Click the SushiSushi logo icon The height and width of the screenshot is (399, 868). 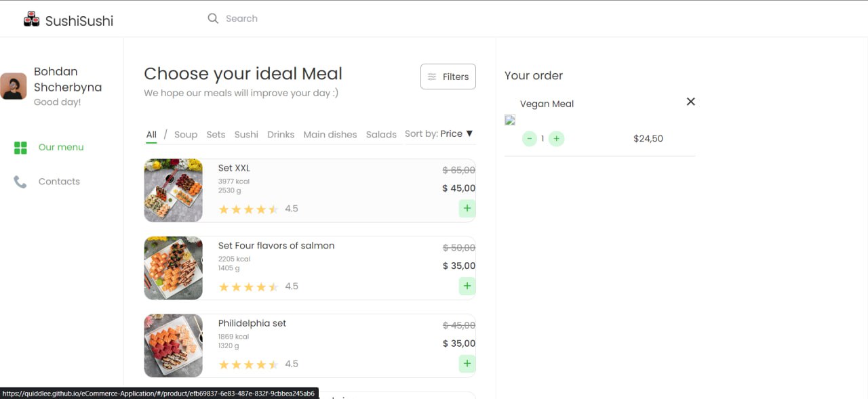pyautogui.click(x=32, y=19)
